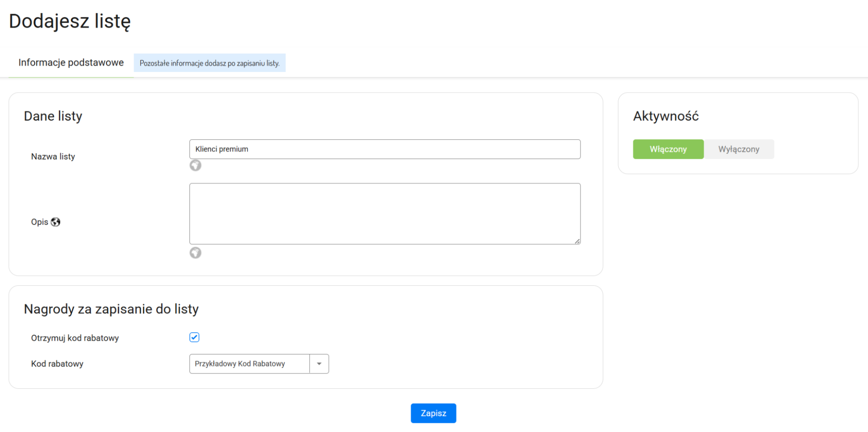This screenshot has width=868, height=432.
Task: Click inside the empty Opis textarea
Action: click(384, 213)
